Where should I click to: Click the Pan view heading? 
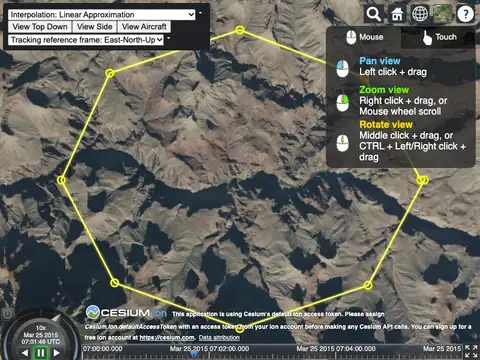380,61
